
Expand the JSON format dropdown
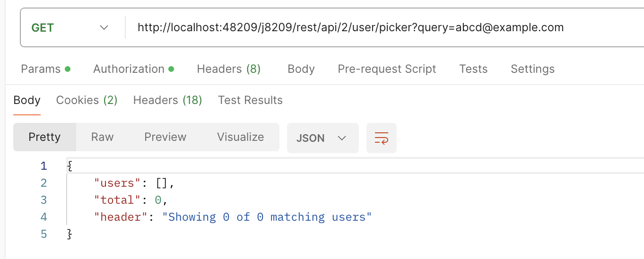point(322,138)
